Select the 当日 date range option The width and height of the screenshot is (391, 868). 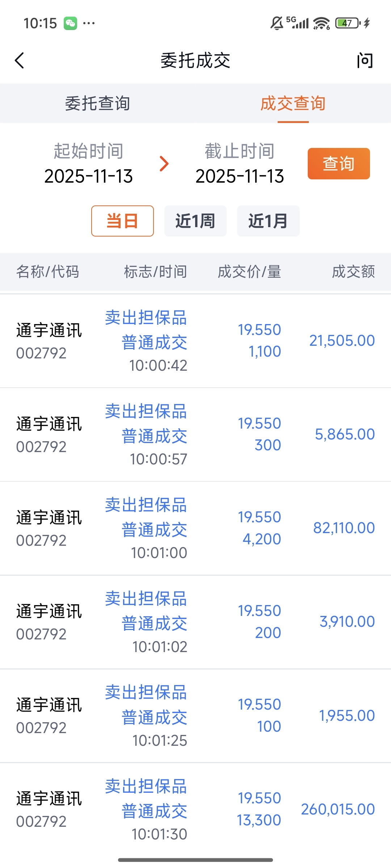(122, 221)
